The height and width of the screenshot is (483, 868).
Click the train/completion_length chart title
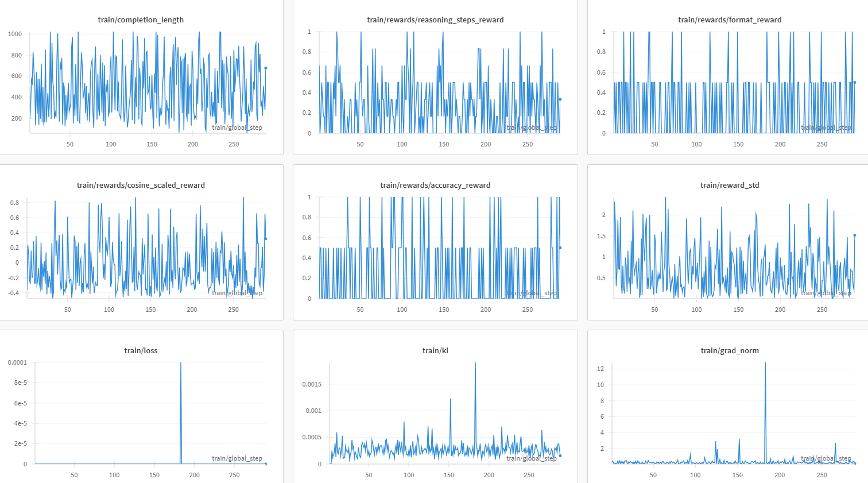[x=141, y=20]
